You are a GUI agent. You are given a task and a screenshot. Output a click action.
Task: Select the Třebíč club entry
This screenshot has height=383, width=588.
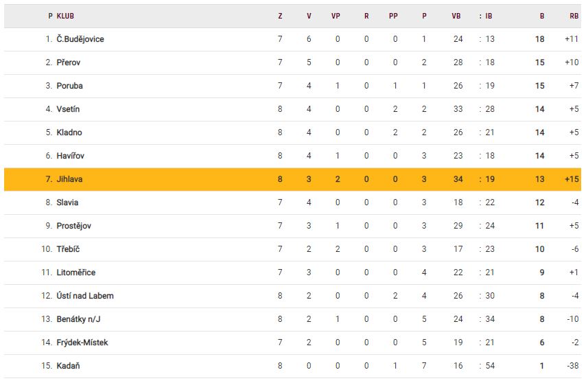coord(69,249)
